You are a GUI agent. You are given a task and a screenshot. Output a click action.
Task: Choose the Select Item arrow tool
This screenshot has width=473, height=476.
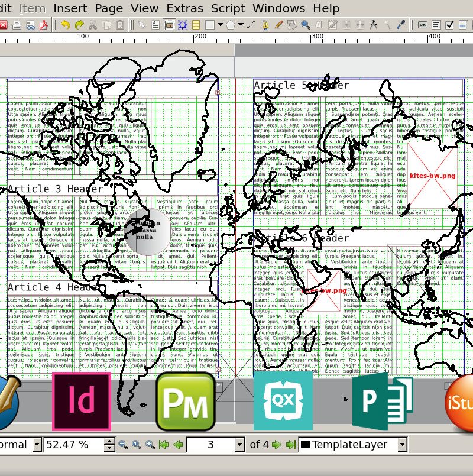[x=141, y=25]
